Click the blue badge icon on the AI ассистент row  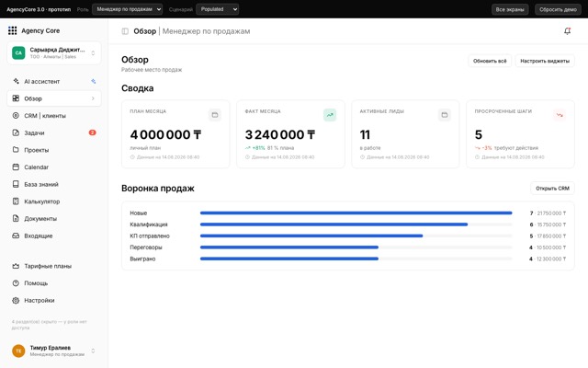point(94,81)
